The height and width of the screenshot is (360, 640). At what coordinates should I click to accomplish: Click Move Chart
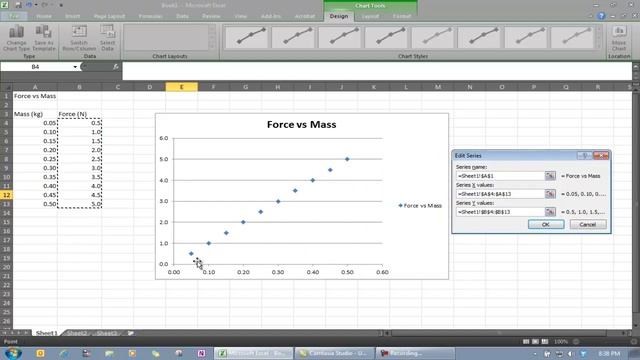(x=619, y=38)
